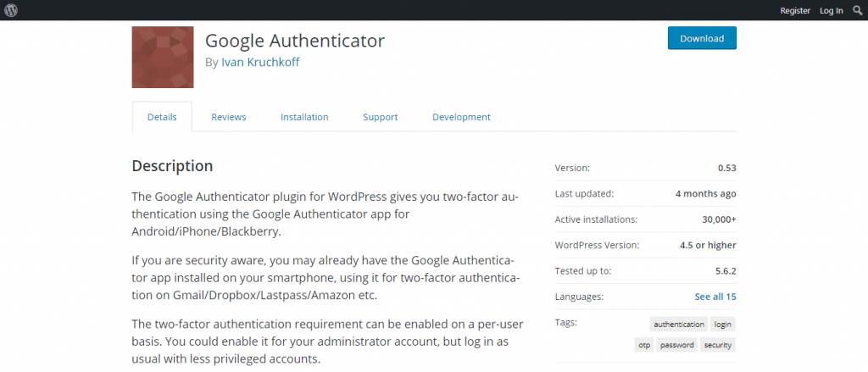Open the Support tab
Screen dimensions: 868x372
coord(381,117)
